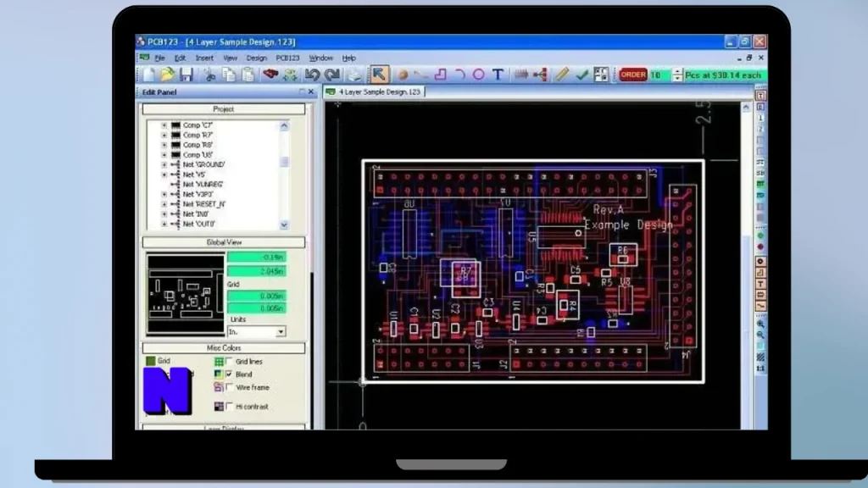868x488 pixels.
Task: Expand the Net 'V5' tree node
Action: coord(164,175)
